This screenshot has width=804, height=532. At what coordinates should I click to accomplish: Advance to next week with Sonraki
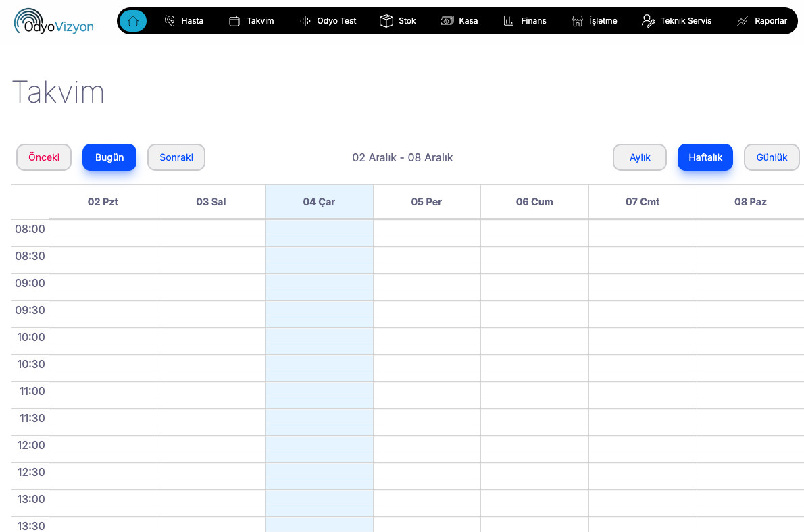tap(176, 157)
